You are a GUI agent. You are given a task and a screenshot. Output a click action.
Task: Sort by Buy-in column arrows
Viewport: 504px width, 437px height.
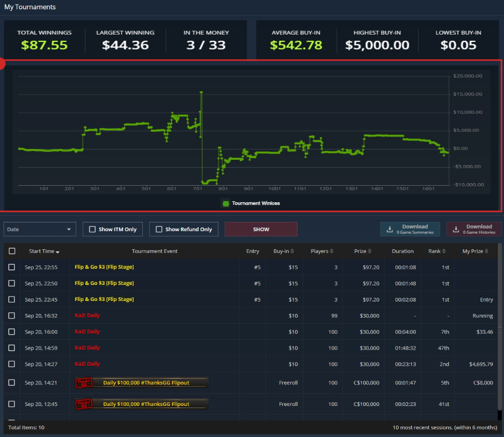pyautogui.click(x=292, y=251)
